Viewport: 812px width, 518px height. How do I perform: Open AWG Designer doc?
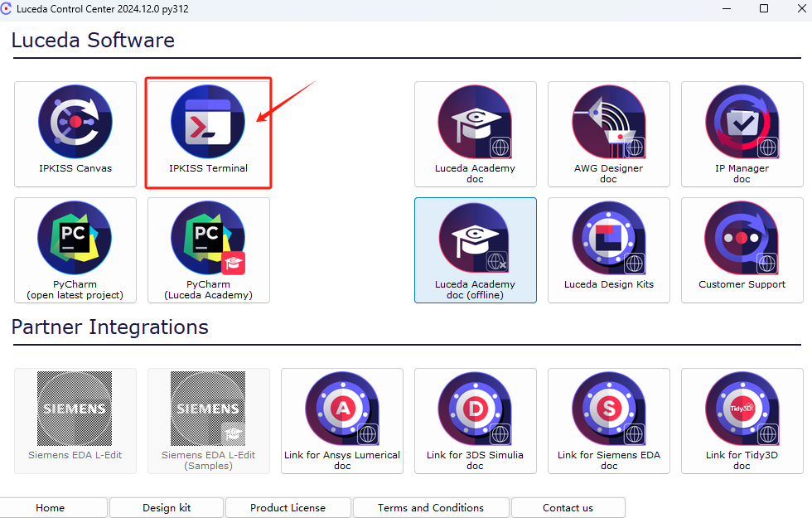608,134
